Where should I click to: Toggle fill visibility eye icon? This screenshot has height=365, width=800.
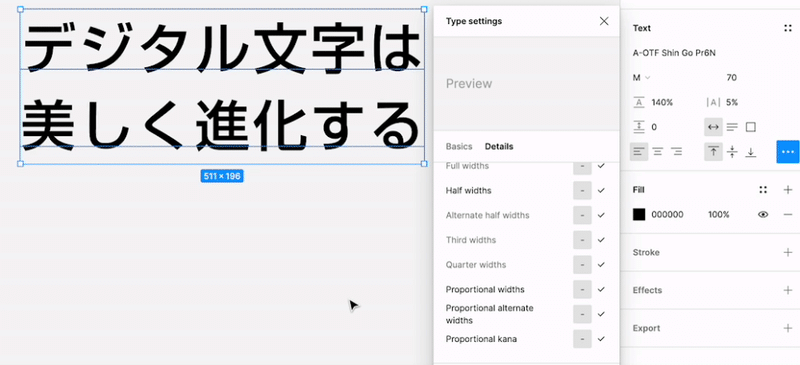763,214
